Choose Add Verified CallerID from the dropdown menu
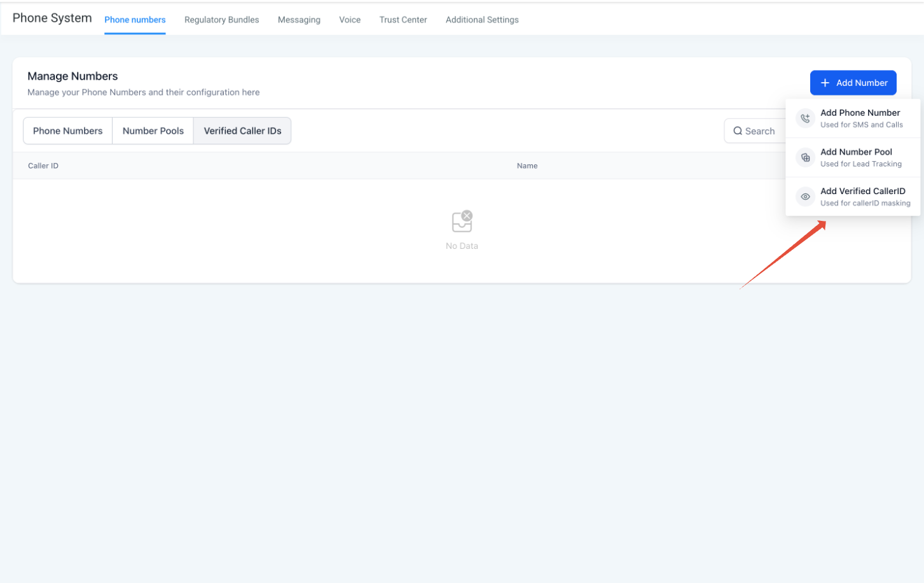 click(x=853, y=197)
